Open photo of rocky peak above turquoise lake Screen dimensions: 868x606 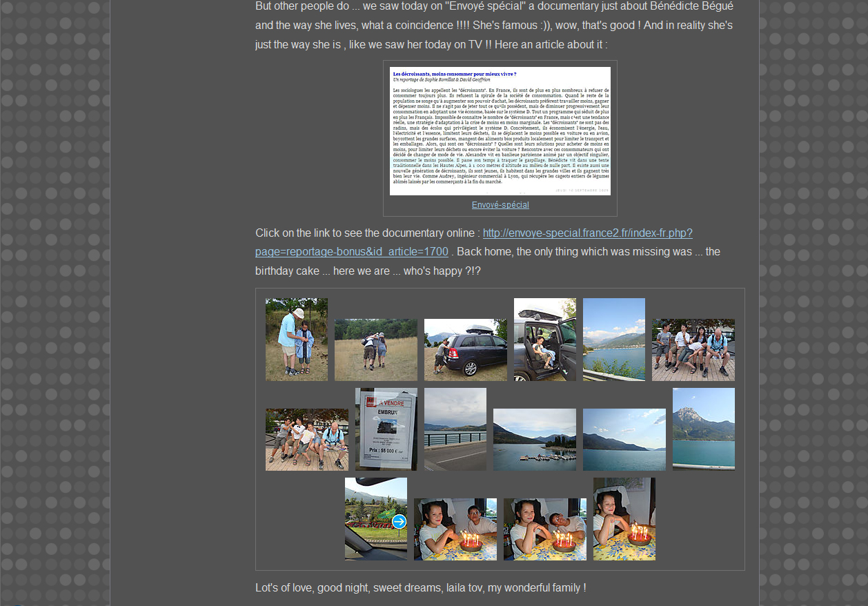coord(704,429)
